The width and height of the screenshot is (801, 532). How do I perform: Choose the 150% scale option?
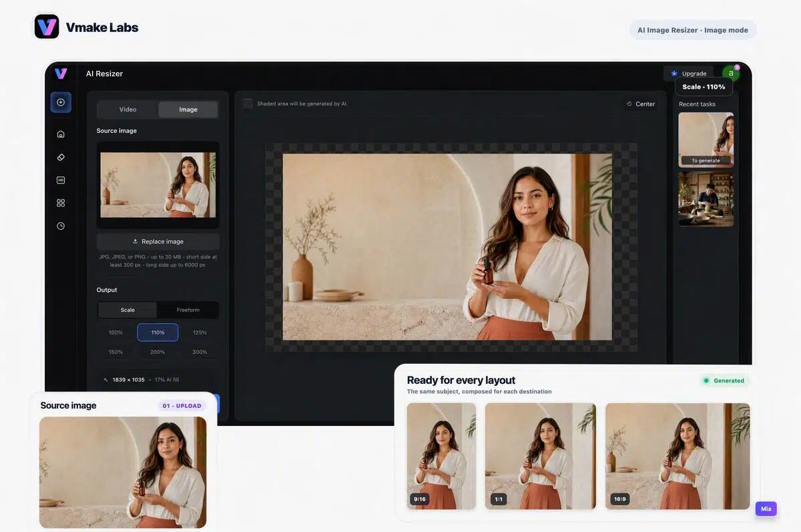(x=116, y=352)
